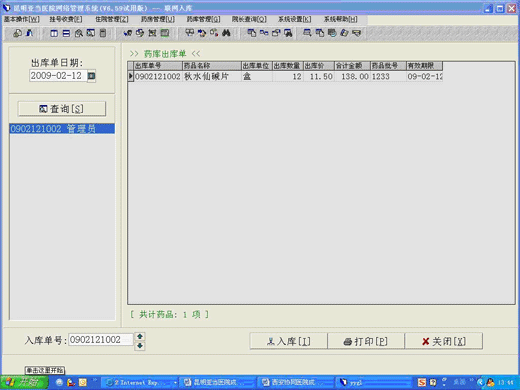The image size is (520, 390).
Task: Click the unit cell 盒
Action: pyautogui.click(x=257, y=77)
